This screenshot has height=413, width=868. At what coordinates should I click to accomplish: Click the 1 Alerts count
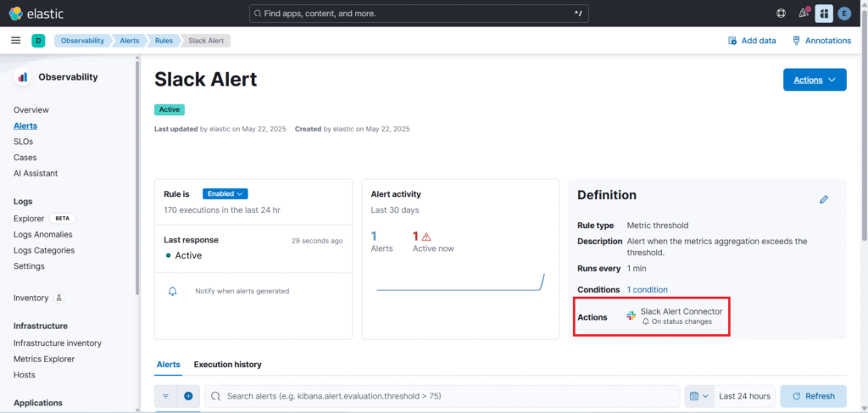[381, 242]
